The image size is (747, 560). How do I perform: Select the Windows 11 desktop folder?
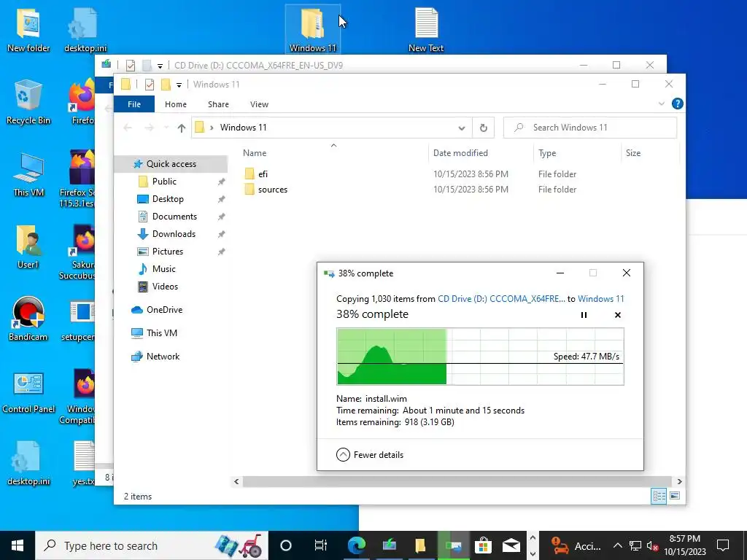pyautogui.click(x=312, y=29)
